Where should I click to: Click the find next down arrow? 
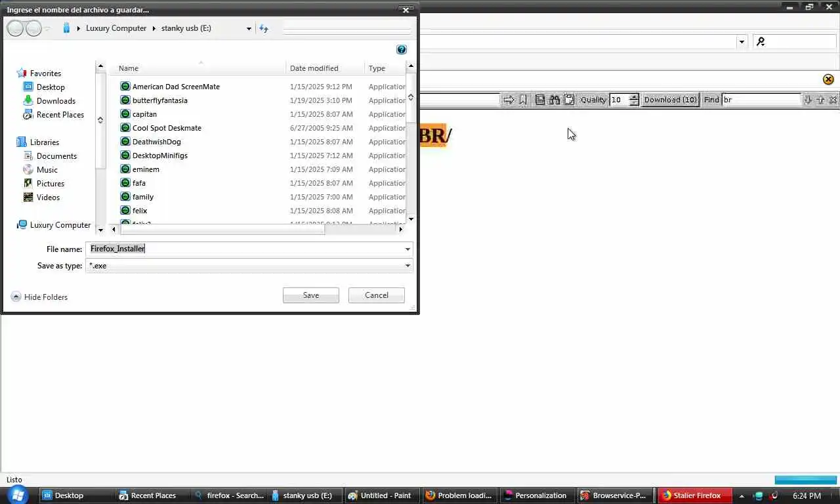[808, 100]
